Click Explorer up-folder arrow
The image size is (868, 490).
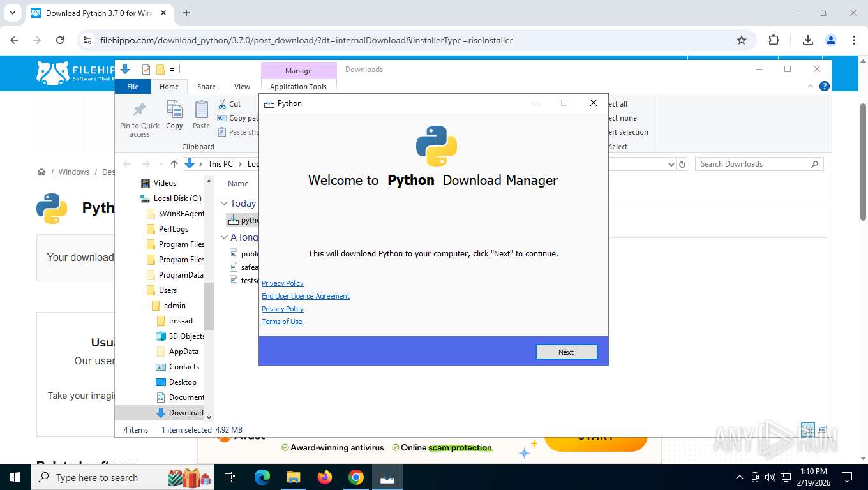(174, 164)
